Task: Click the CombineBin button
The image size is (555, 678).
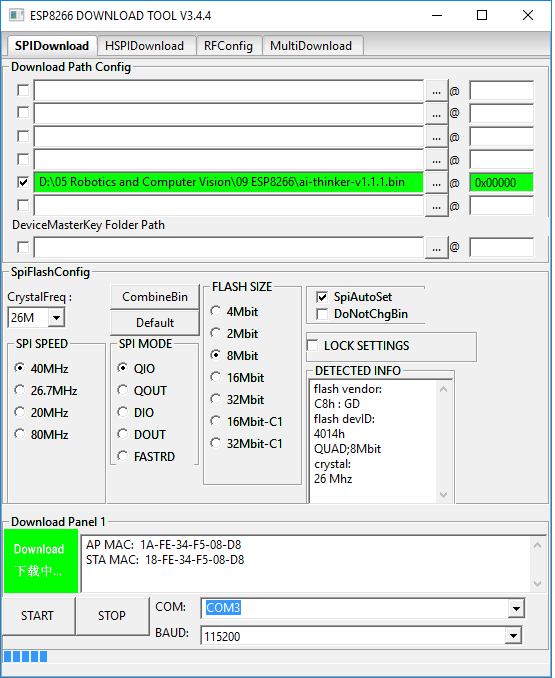Action: 155,297
